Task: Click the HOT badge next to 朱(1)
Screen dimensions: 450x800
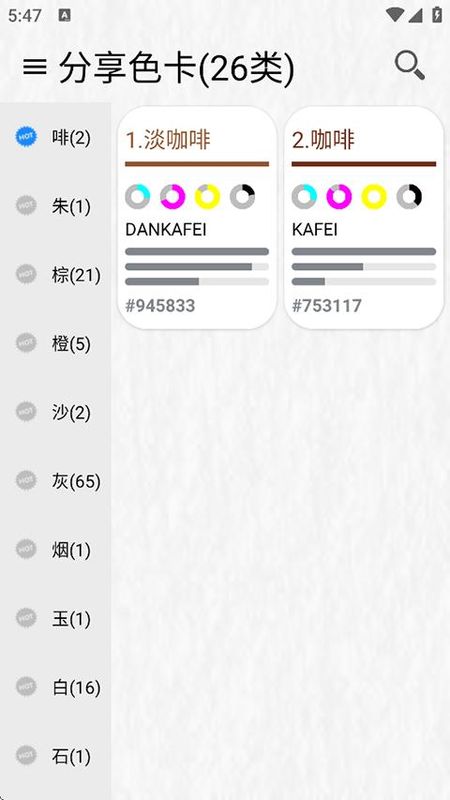Action: tap(26, 206)
